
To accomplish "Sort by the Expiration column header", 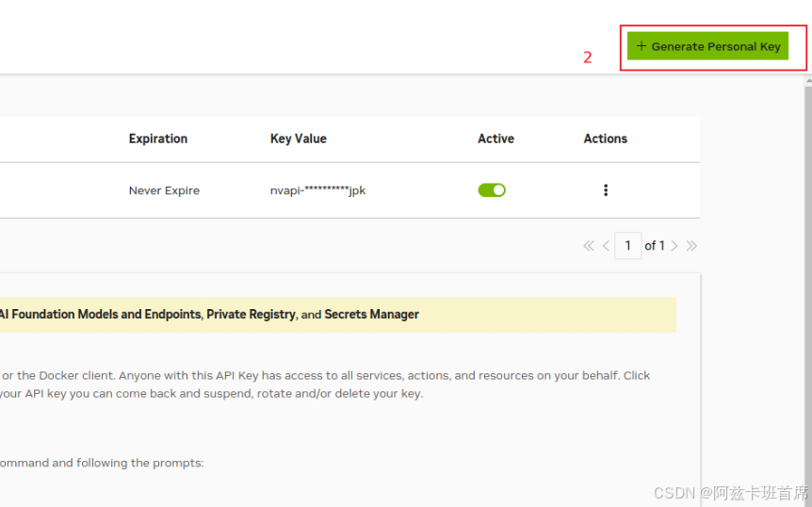I will point(158,139).
